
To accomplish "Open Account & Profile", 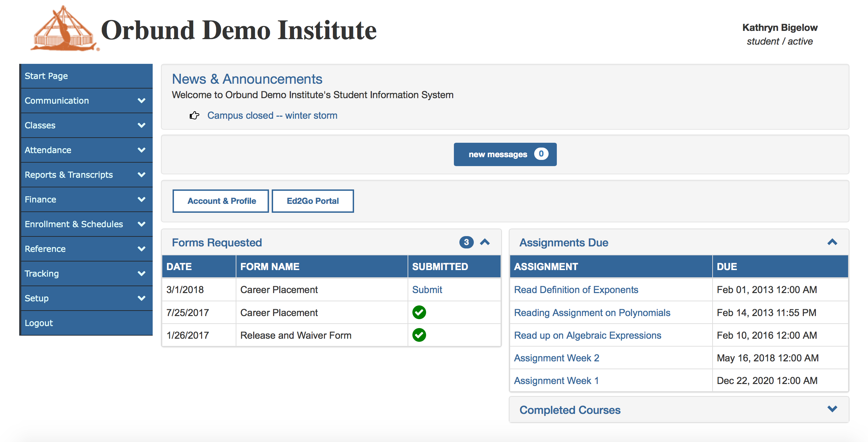I will click(221, 201).
